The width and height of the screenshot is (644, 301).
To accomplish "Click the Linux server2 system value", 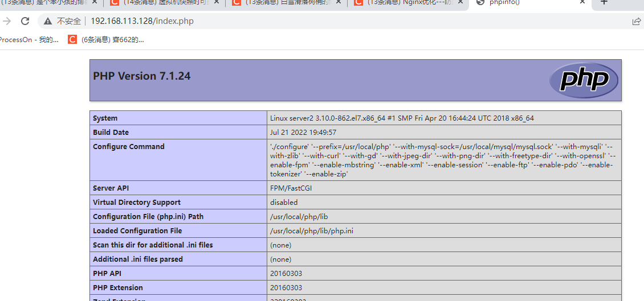I will click(402, 118).
